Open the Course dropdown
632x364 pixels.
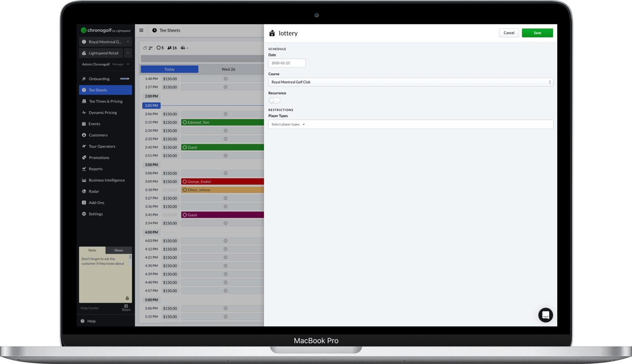pos(411,82)
